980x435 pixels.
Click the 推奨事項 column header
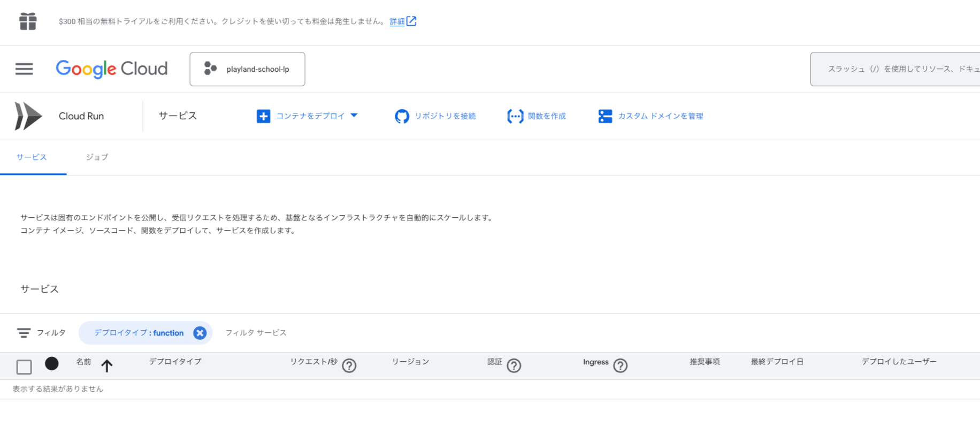coord(705,362)
